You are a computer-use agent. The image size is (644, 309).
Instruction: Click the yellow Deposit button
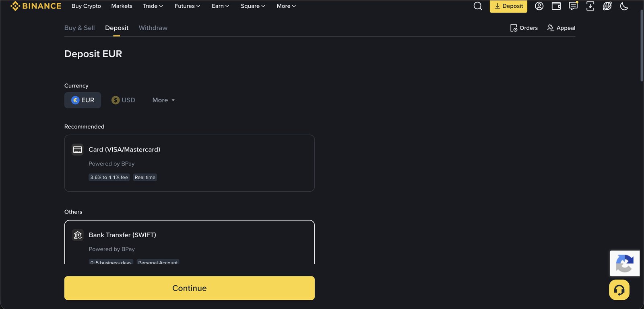(x=508, y=6)
